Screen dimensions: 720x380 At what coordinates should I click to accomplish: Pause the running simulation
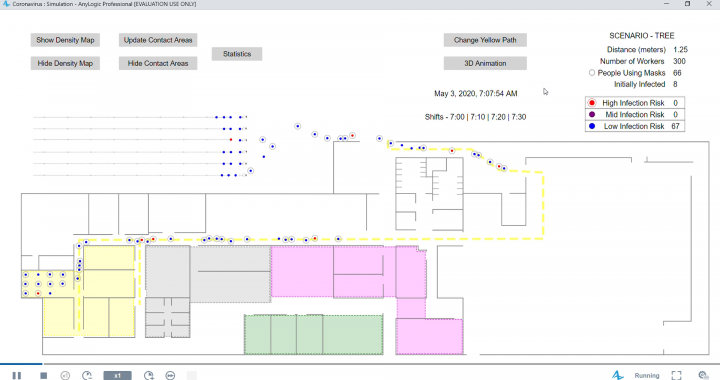click(17, 375)
